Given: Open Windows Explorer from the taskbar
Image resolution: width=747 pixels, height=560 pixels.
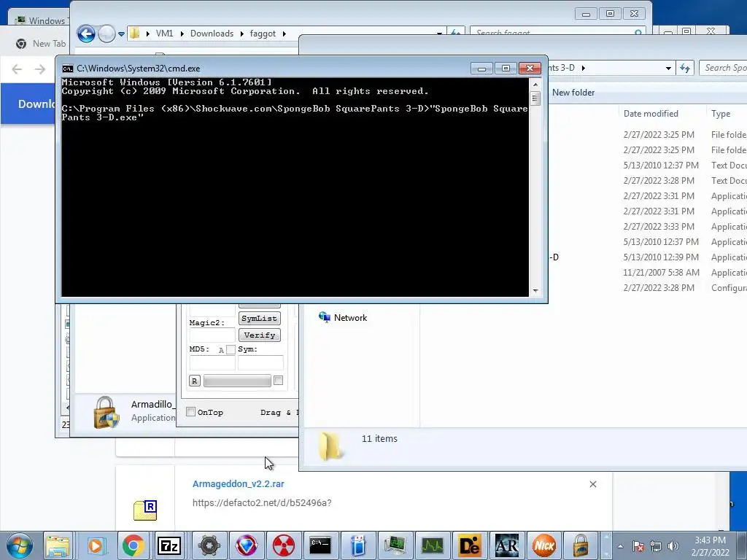Looking at the screenshot, I should click(x=58, y=545).
